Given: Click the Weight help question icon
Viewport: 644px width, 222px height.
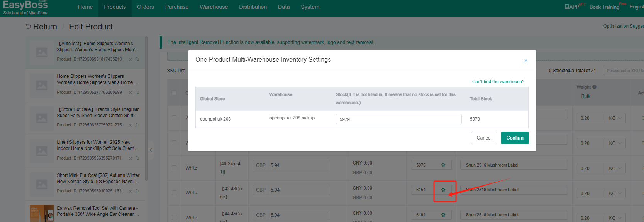Looking at the screenshot, I should 595,87.
